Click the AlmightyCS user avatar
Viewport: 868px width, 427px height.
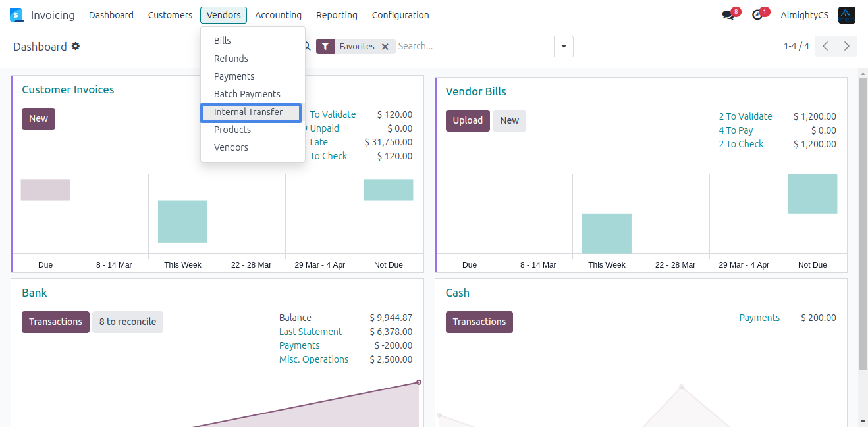click(x=846, y=15)
